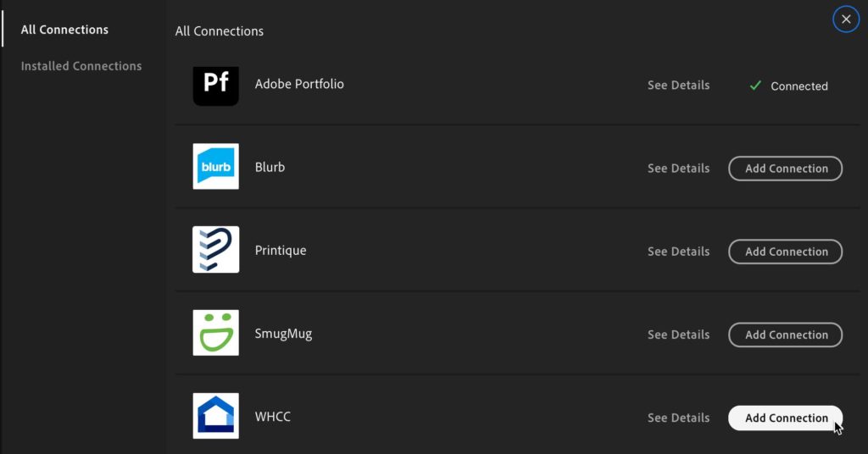Screen dimensions: 868x454
Task: Click the SmugMug smiley face icon
Action: click(216, 332)
